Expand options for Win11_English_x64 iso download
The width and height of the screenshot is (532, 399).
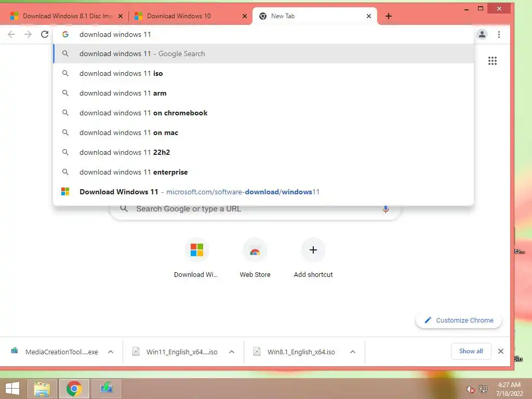pyautogui.click(x=232, y=352)
